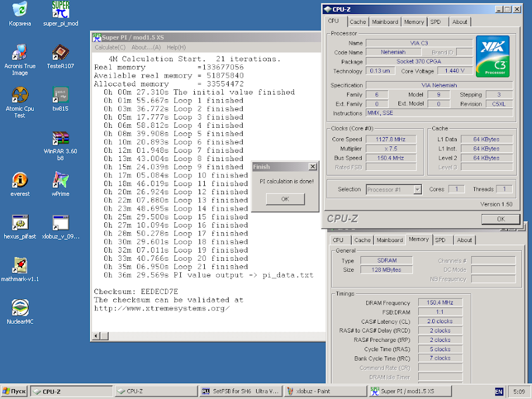
Task: Open Atomic Cpu Test shortcut
Action: coord(20,103)
